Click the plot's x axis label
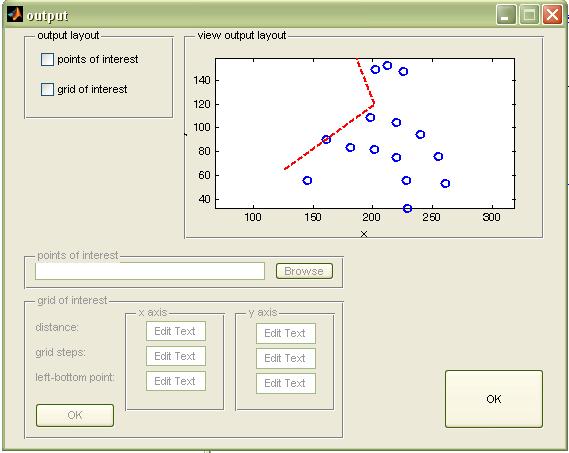569x453 pixels. (x=364, y=234)
